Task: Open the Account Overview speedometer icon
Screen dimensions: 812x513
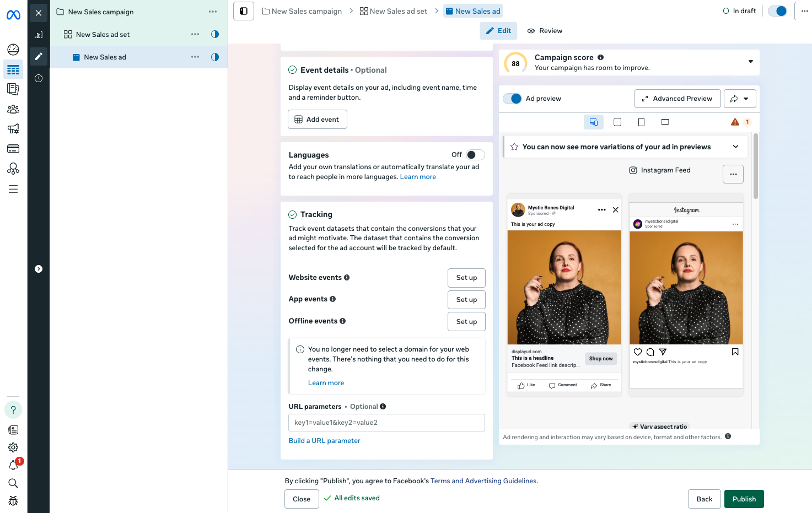Action: 13,49
